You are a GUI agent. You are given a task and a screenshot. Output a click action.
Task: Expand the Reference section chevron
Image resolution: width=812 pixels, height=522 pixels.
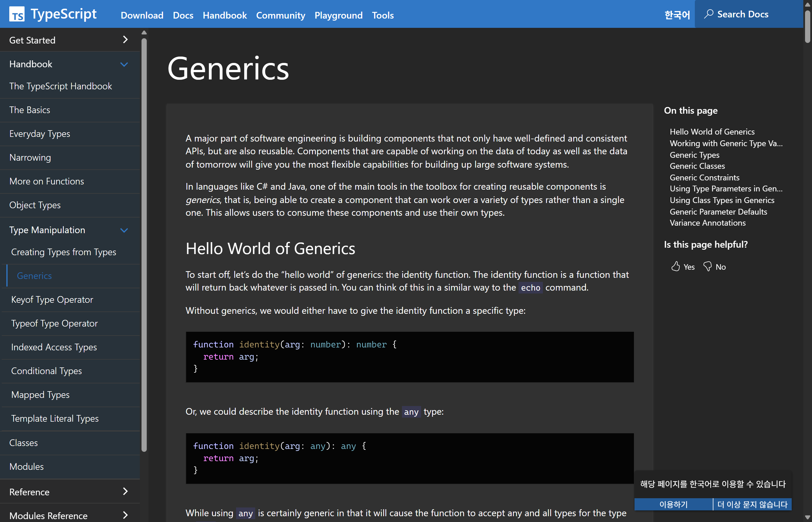[125, 492]
